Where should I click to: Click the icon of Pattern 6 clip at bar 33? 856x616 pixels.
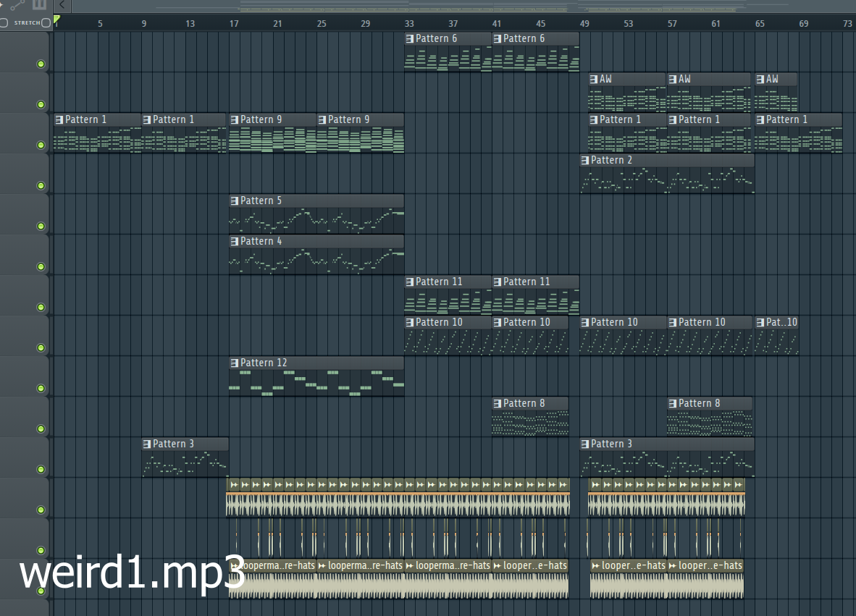tap(409, 39)
